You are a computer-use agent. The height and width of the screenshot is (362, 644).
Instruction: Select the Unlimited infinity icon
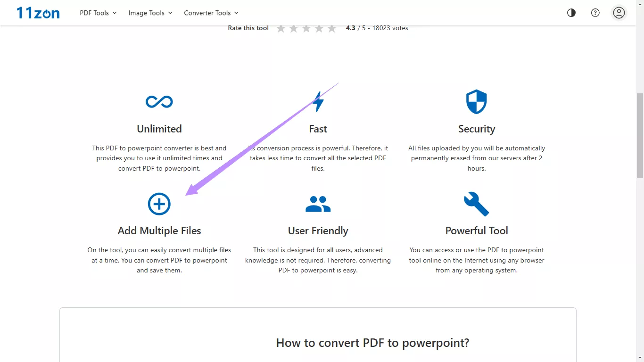tap(159, 101)
